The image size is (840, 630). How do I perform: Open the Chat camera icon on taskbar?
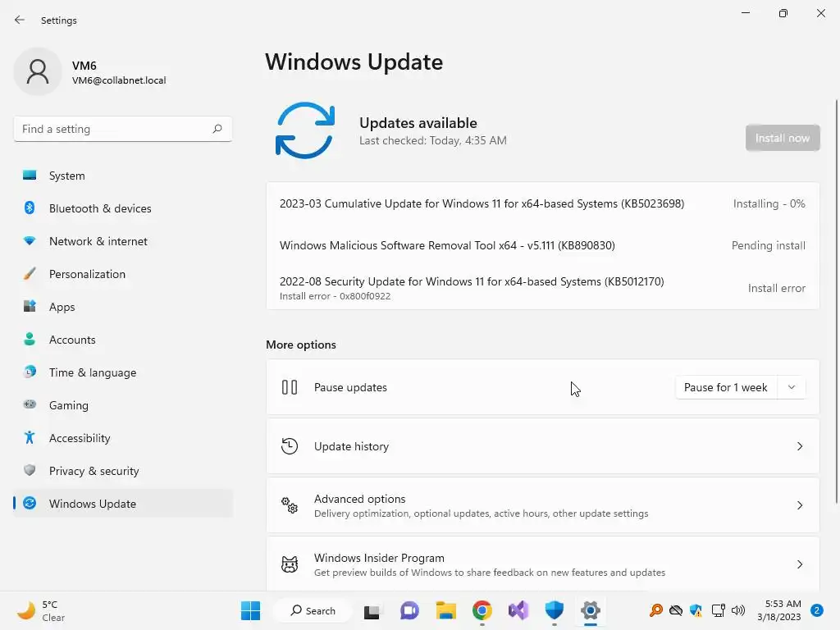coord(410,610)
